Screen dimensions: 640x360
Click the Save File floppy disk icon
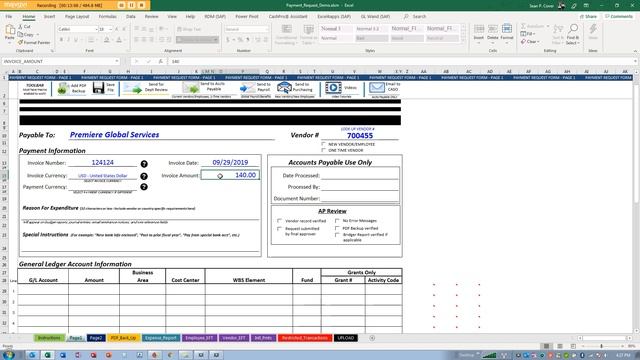98,88
